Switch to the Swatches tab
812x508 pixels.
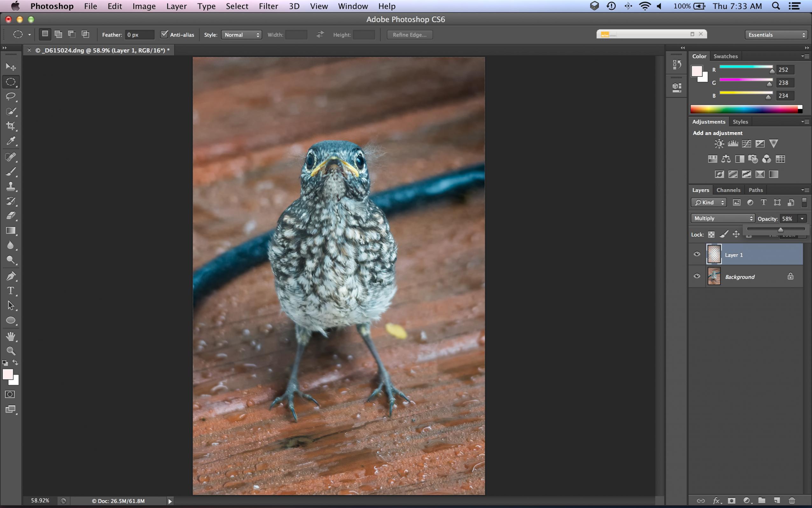pos(725,56)
